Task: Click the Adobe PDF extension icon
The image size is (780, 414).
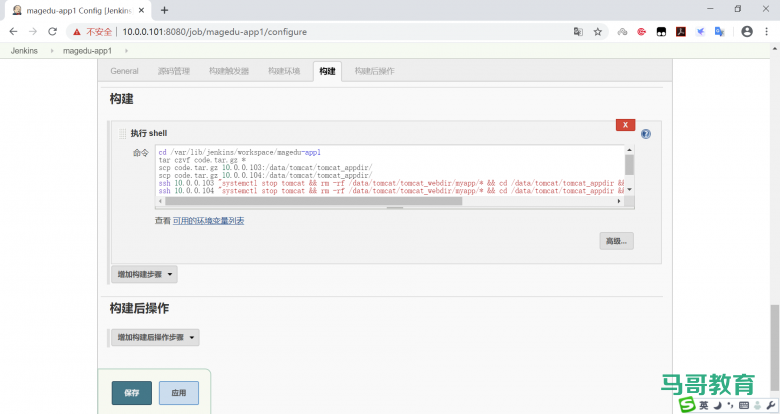Action: [681, 32]
